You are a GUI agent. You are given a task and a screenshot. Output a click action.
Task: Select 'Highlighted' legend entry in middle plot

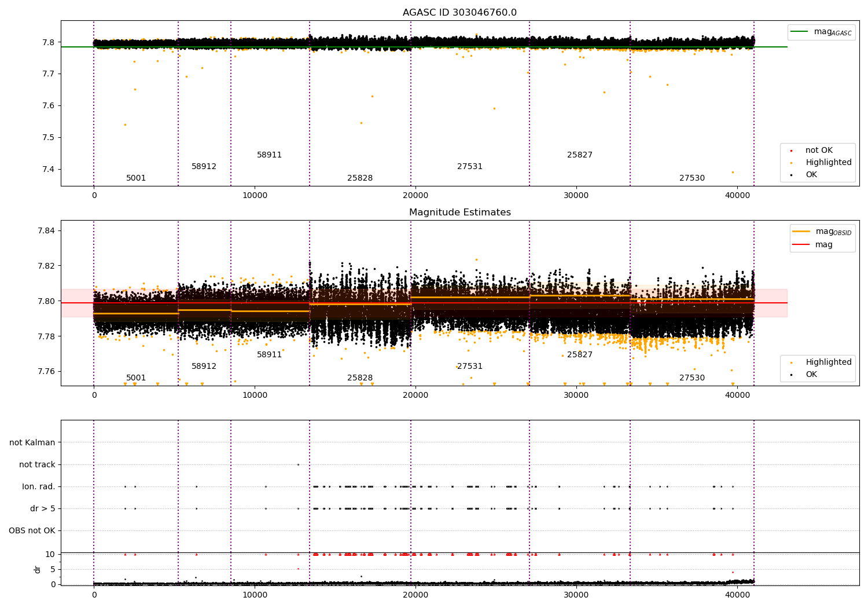pyautogui.click(x=822, y=362)
